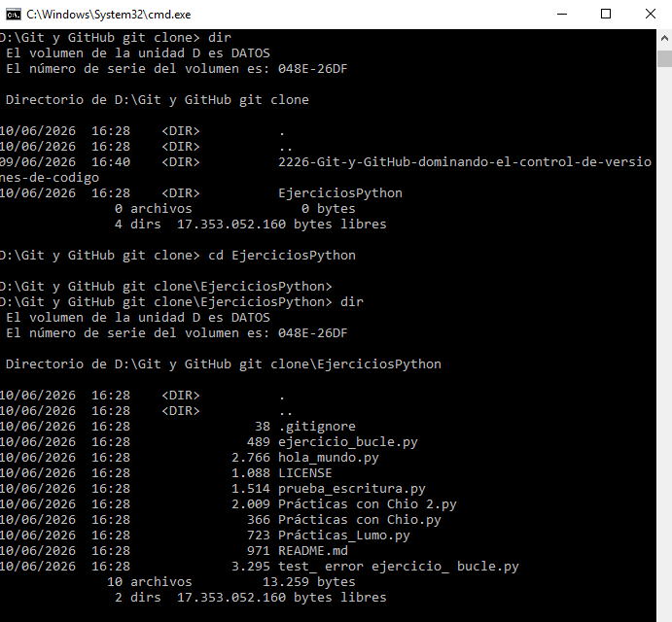Maximize the cmd.exe window
The image size is (672, 622).
[606, 15]
